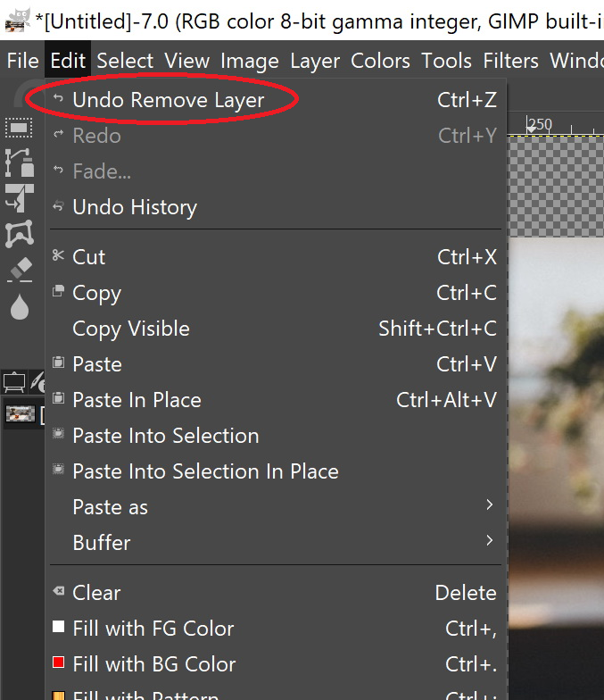Select the Eraser tool

coord(19,270)
